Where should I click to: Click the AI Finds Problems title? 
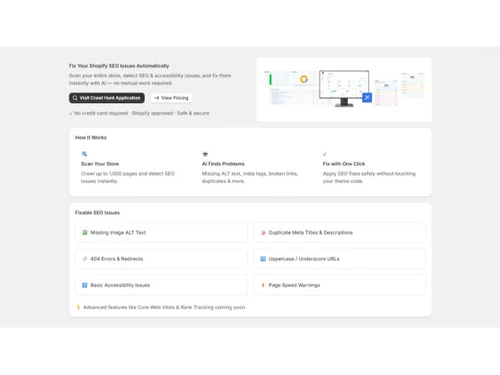tap(223, 164)
